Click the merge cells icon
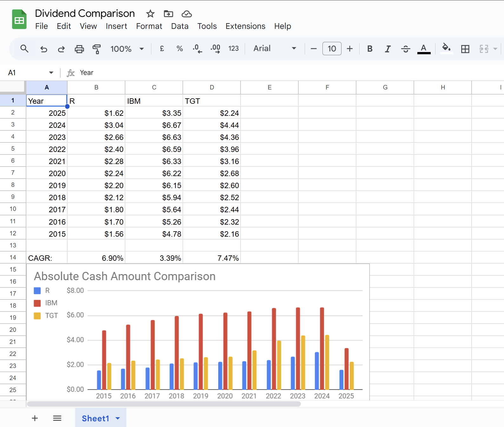The width and height of the screenshot is (504, 427). (x=484, y=49)
